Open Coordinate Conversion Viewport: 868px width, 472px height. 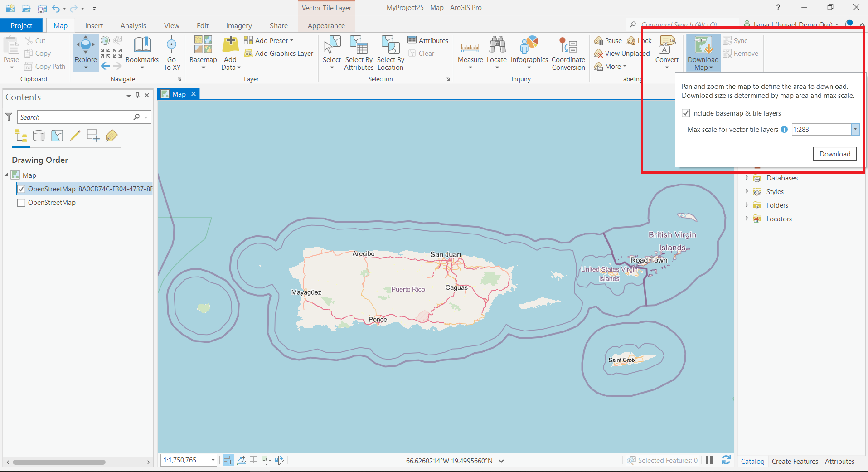pos(568,53)
